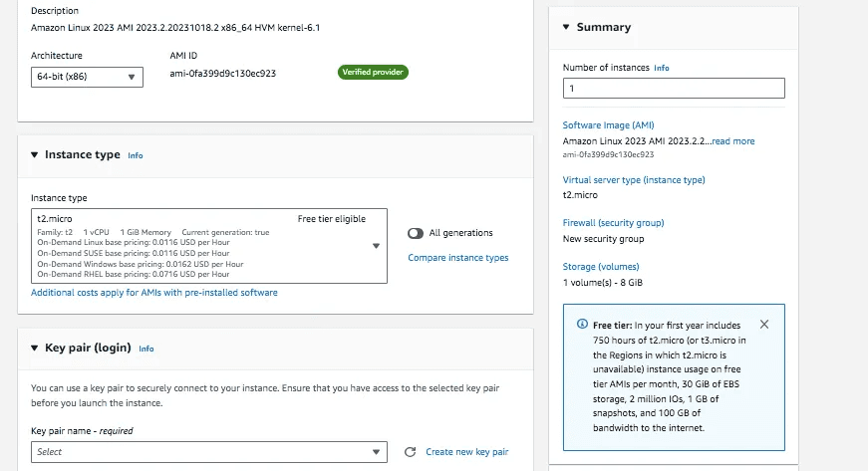Click Create new key pair link

[x=466, y=452]
